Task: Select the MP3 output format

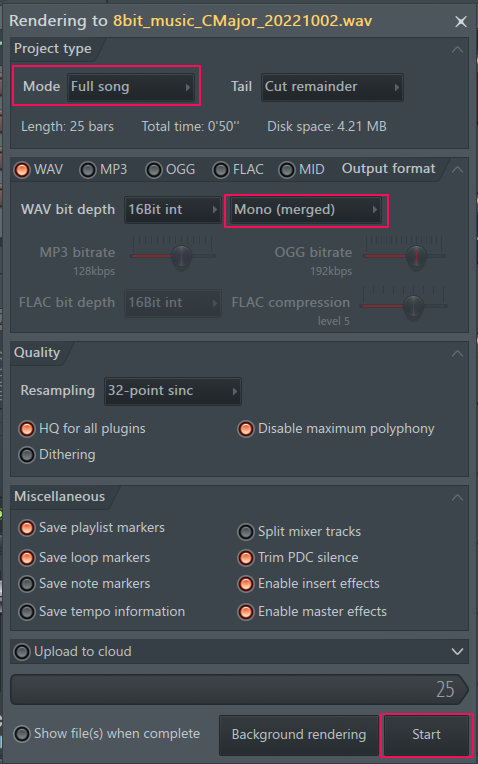Action: 88,170
